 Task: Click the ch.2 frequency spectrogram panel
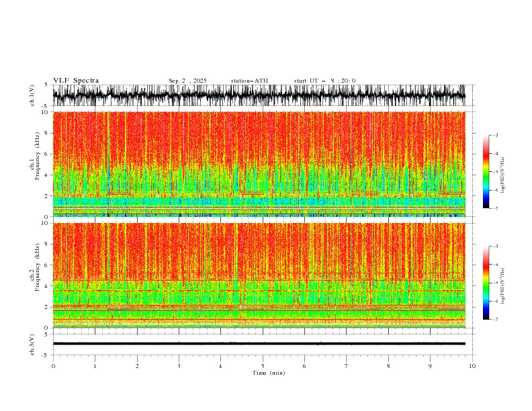click(259, 275)
